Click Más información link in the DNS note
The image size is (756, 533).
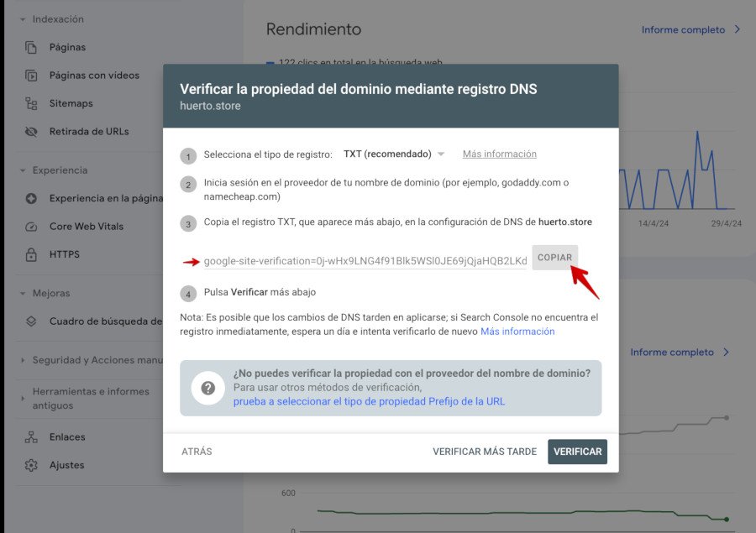[517, 332]
